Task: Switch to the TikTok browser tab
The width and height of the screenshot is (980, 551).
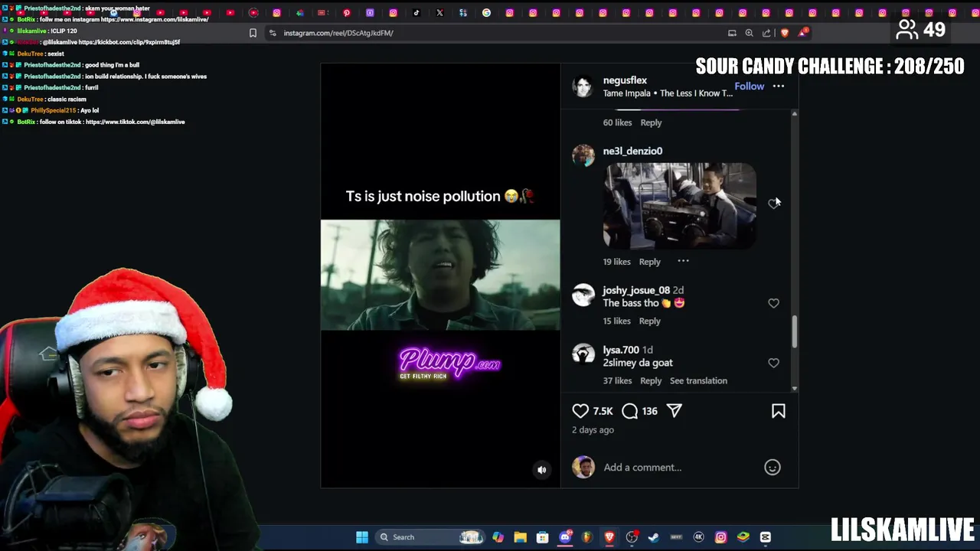Action: 416,12
